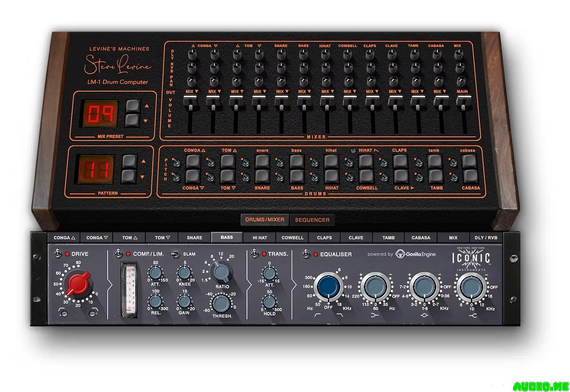Flip the Slam toggle switch
Viewport: 570px width, 392px height.
(175, 254)
